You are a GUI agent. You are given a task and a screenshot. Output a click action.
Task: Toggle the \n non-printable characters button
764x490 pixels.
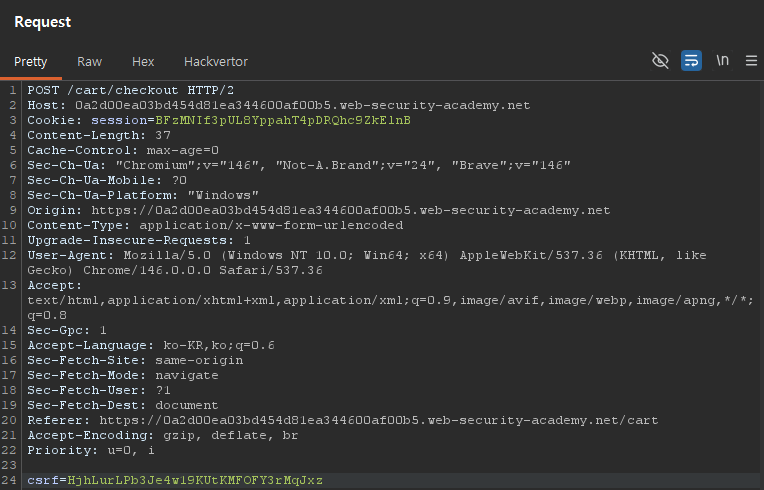722,61
